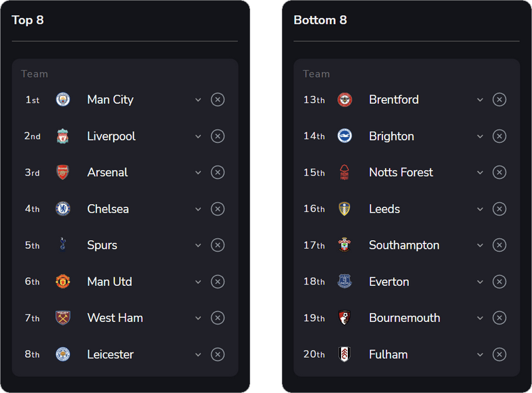The height and width of the screenshot is (393, 532).
Task: Click the Team column header in Top 8
Action: pyautogui.click(x=34, y=74)
